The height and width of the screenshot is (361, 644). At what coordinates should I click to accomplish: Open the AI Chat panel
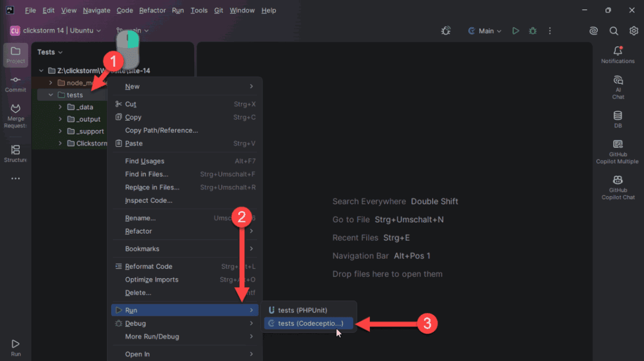click(x=618, y=87)
